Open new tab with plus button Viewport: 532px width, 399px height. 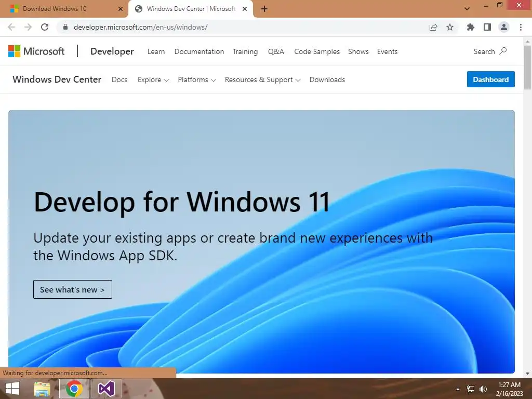264,9
